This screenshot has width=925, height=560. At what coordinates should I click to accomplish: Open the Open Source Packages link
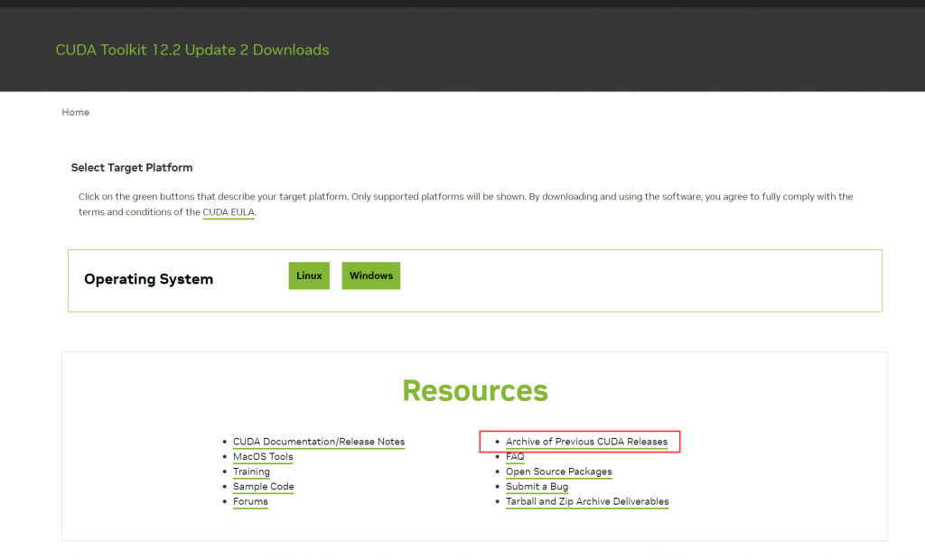[558, 471]
